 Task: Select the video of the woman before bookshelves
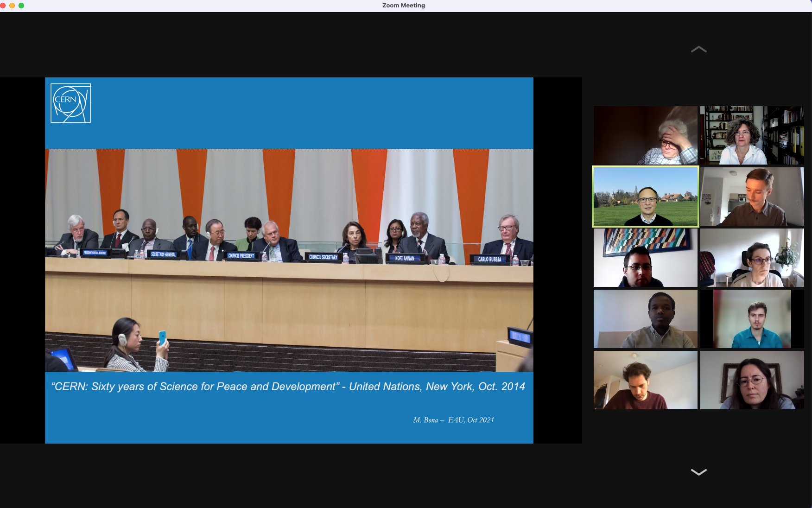[x=752, y=135]
